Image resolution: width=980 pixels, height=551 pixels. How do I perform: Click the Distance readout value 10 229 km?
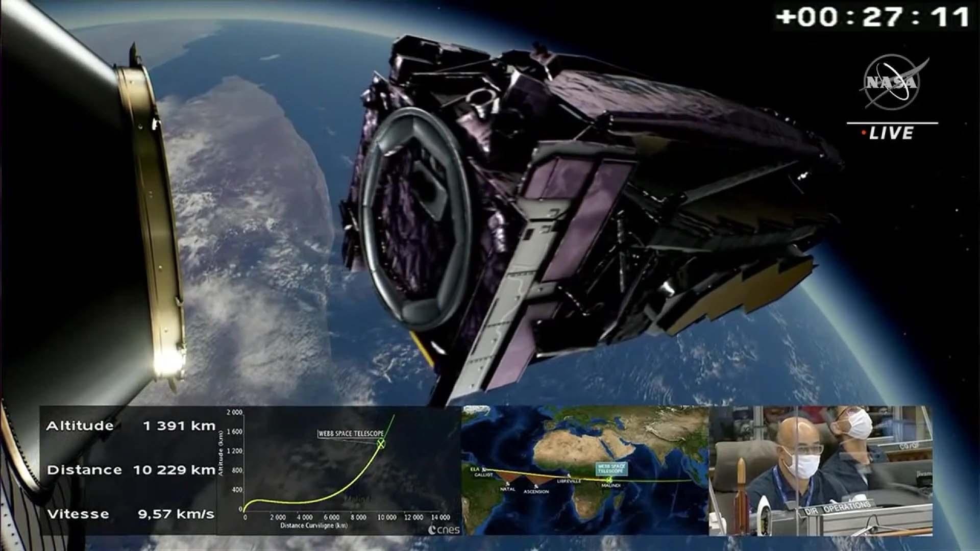[174, 470]
